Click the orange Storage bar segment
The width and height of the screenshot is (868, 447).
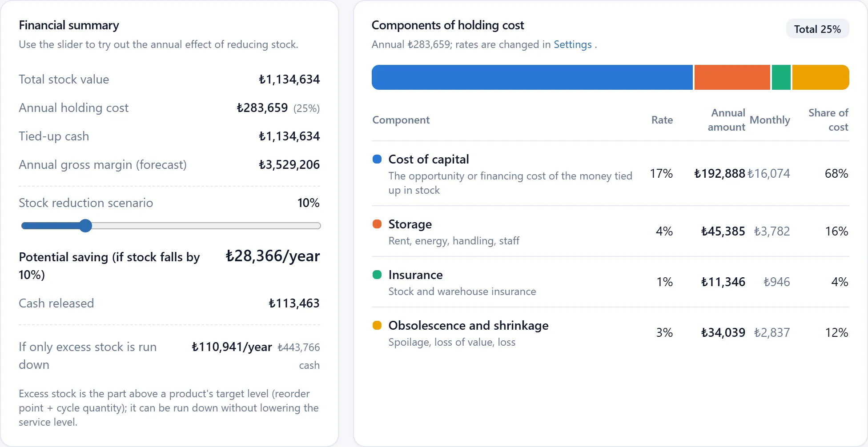point(732,77)
